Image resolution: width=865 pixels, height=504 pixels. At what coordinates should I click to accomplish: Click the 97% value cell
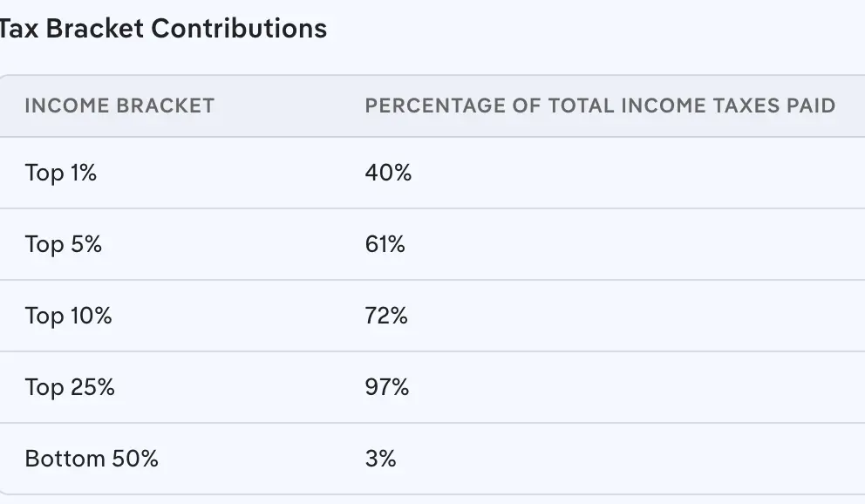coord(387,387)
